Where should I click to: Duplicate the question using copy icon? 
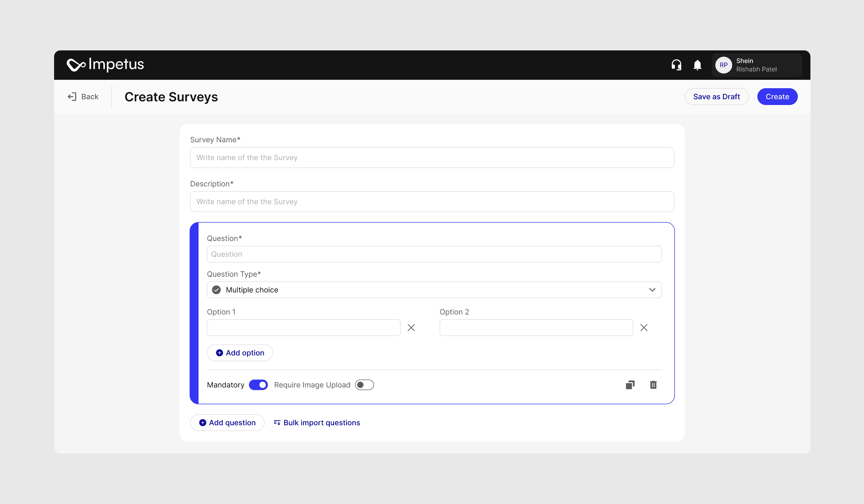630,385
